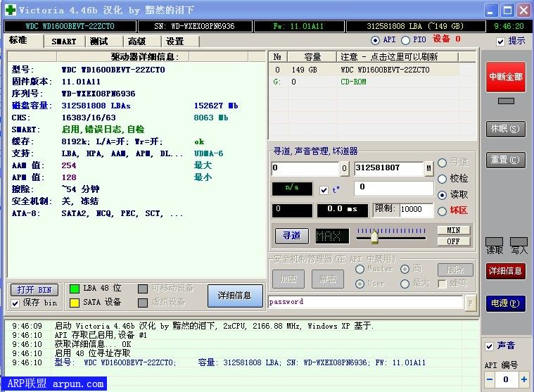Click the 寻道 seek button
The height and width of the screenshot is (392, 534).
click(x=291, y=236)
